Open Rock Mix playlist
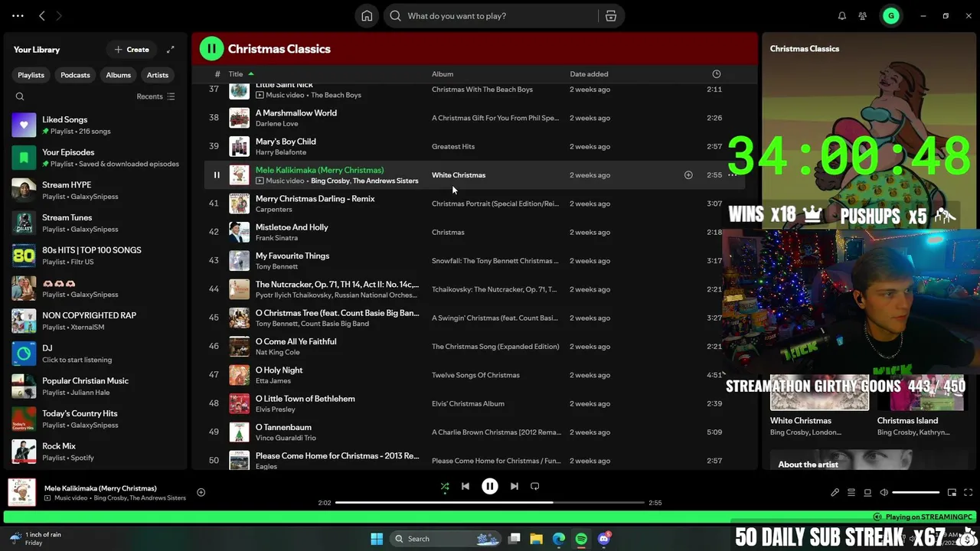 (96, 452)
